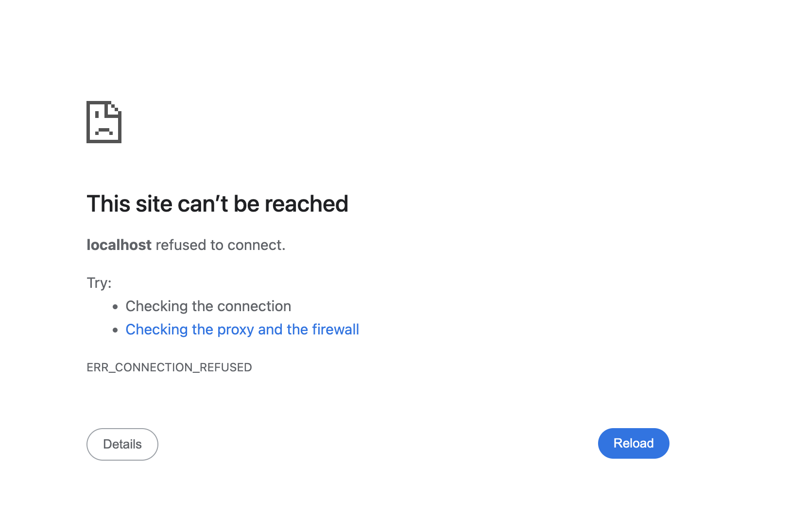This screenshot has width=789, height=532.
Task: Click the word "REFUSED" in error code
Action: tap(225, 367)
